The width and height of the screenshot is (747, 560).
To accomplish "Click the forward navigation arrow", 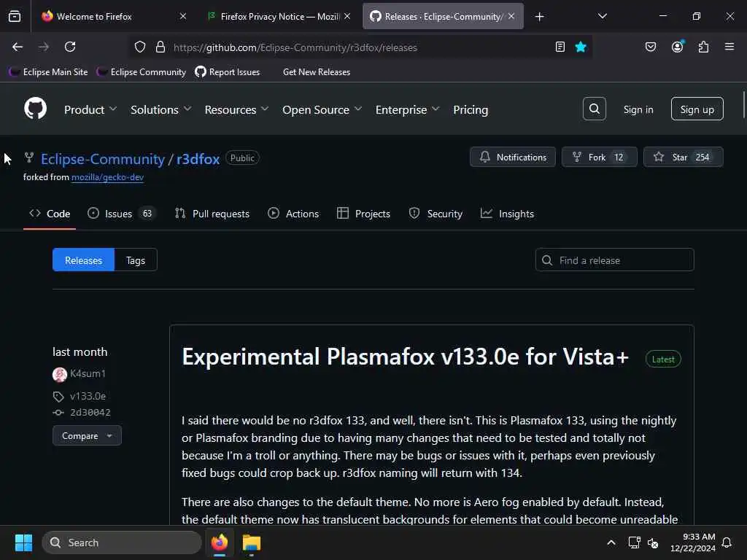I will pyautogui.click(x=43, y=47).
